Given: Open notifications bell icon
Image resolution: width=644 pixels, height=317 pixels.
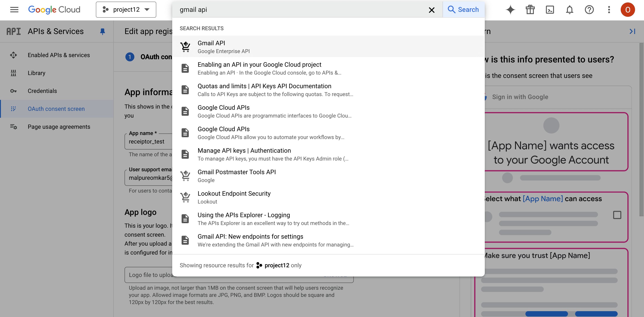Looking at the screenshot, I should (x=569, y=10).
